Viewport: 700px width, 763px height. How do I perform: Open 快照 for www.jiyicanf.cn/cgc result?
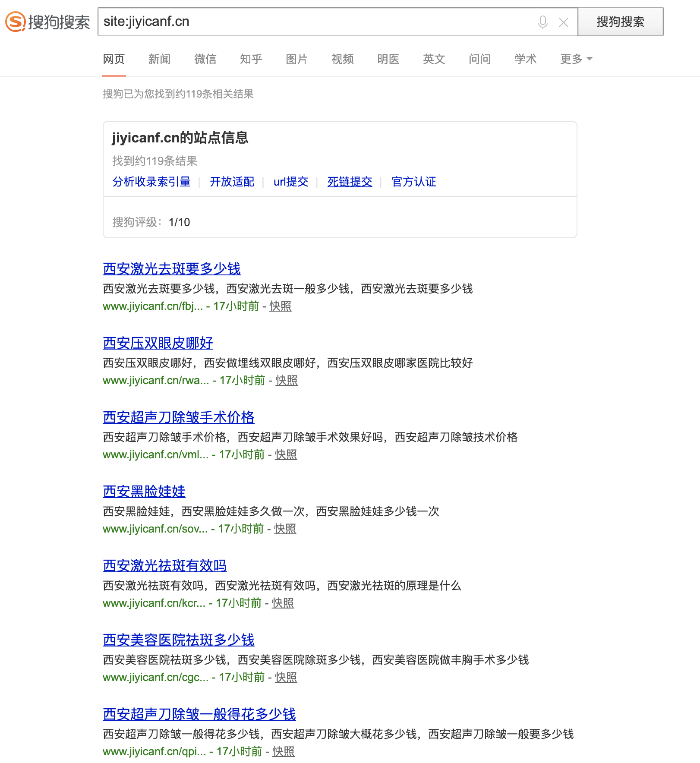pos(286,677)
